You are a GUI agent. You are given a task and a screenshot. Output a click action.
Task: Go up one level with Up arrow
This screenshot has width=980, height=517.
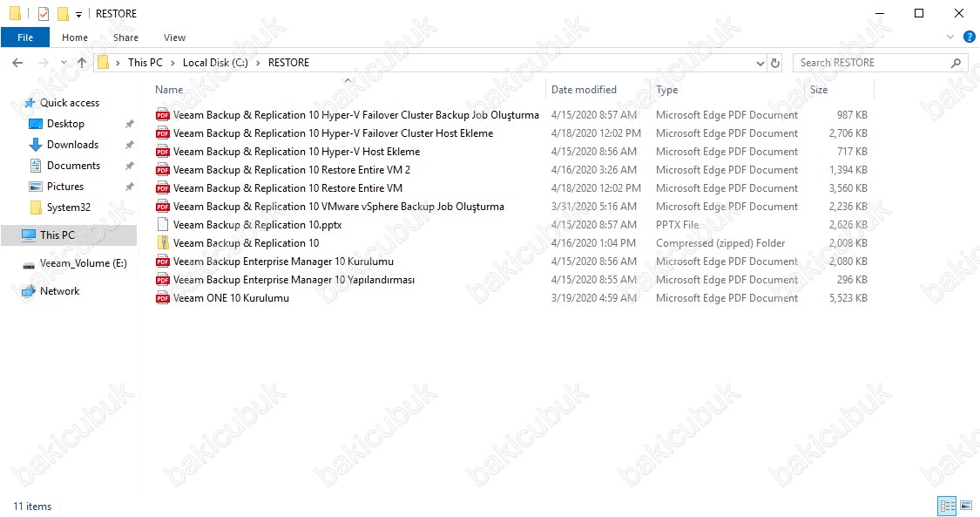(x=82, y=63)
